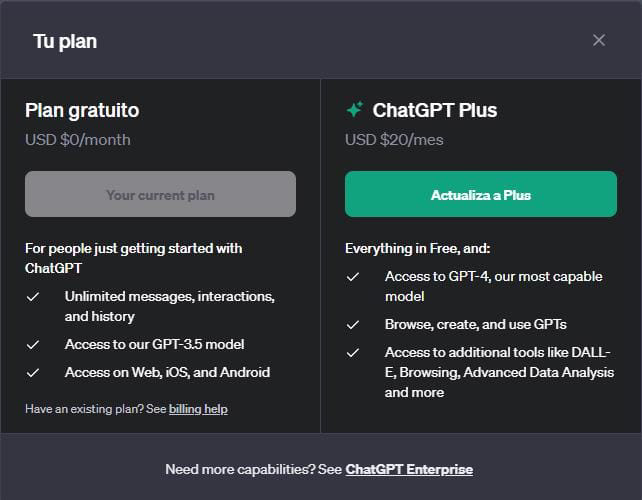Open the ChatGPT Enterprise link
This screenshot has width=642, height=500.
409,469
